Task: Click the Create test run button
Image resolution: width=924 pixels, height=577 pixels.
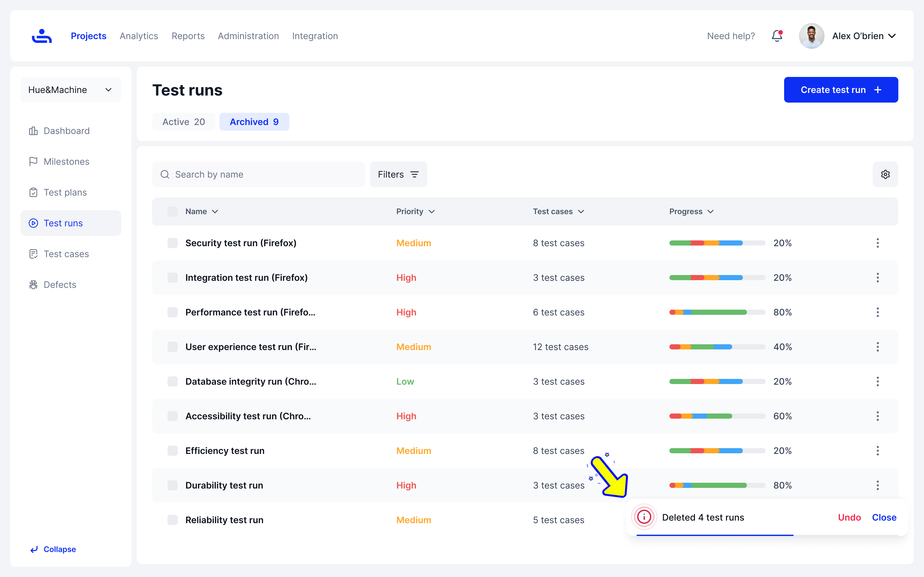Action: coord(841,90)
